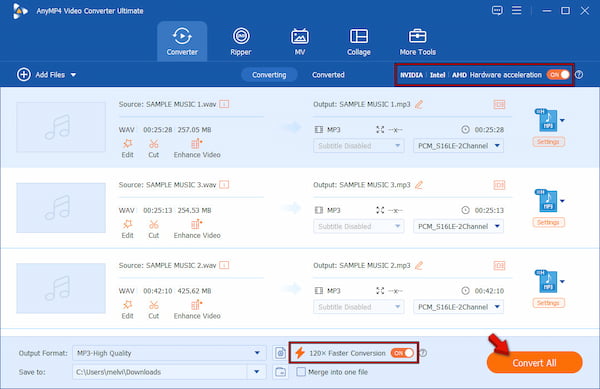Open output folder icon next to Save to

coord(280,372)
